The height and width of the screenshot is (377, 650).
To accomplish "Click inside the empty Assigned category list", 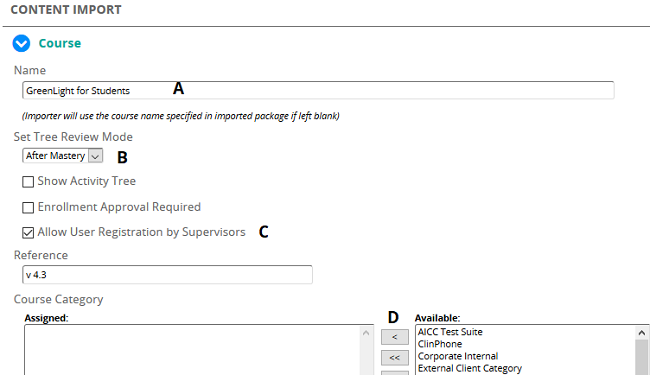I will tap(193, 350).
